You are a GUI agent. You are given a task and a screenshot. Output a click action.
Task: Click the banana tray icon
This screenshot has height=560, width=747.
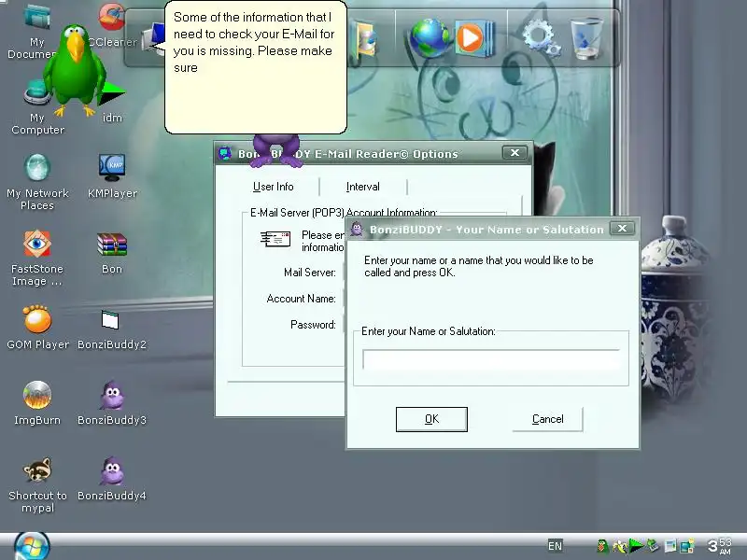point(619,546)
